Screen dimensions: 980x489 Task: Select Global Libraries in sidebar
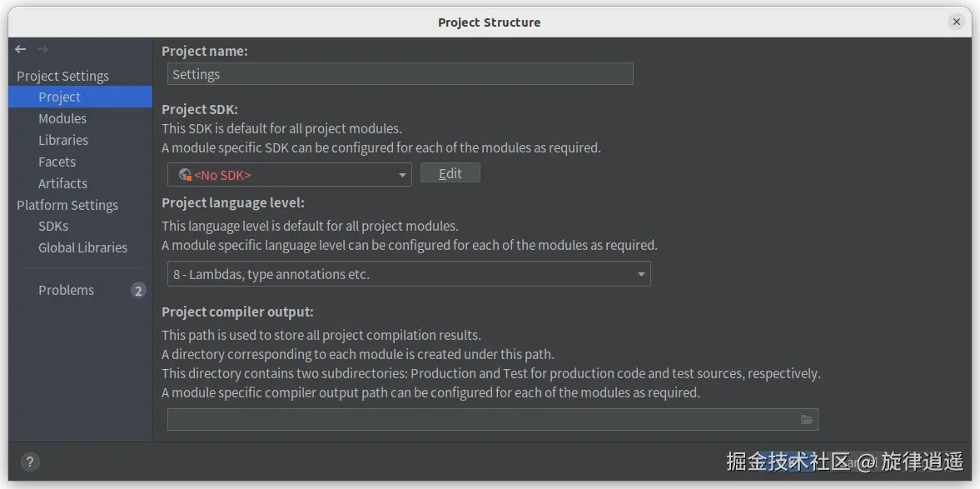pos(82,248)
